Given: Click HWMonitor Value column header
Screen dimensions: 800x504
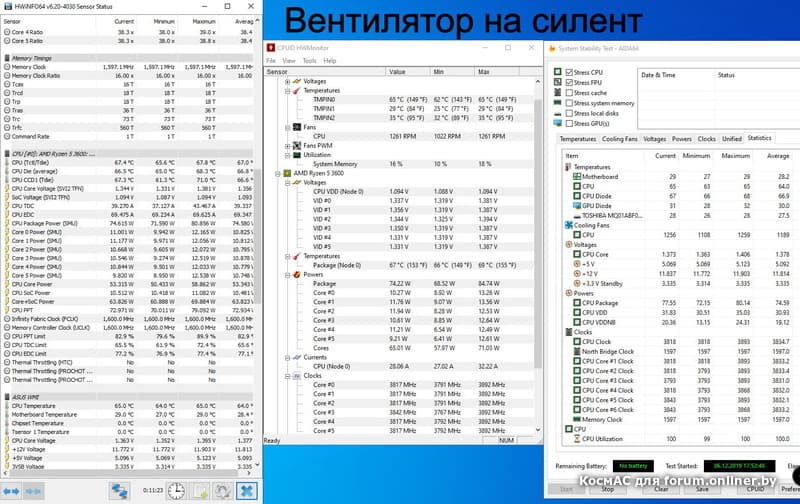Looking at the screenshot, I should (408, 72).
